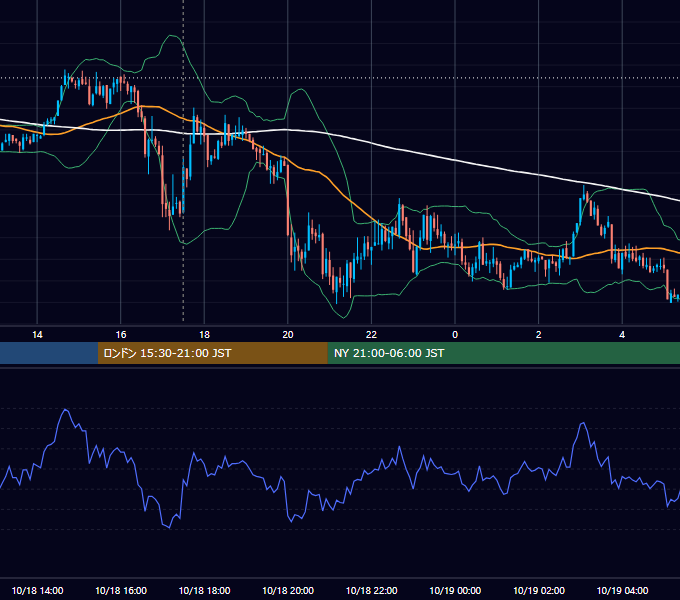This screenshot has height=600, width=680.
Task: Click the 0 hour axis label
Action: [x=455, y=335]
